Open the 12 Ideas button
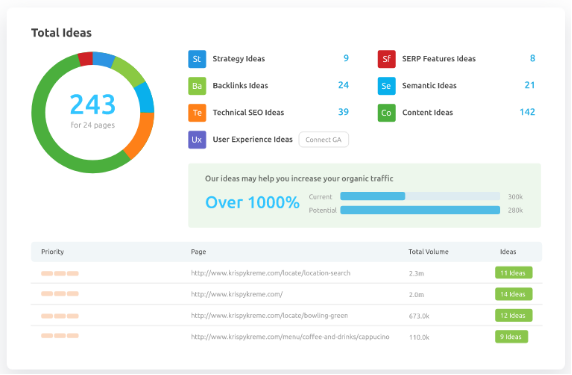The width and height of the screenshot is (572, 375). (x=513, y=316)
